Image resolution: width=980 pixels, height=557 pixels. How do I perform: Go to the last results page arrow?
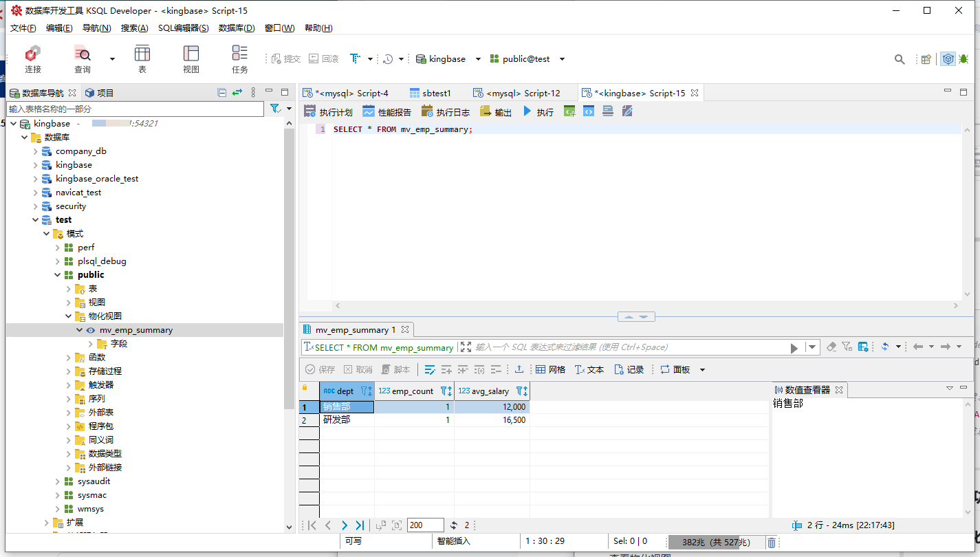coord(360,525)
